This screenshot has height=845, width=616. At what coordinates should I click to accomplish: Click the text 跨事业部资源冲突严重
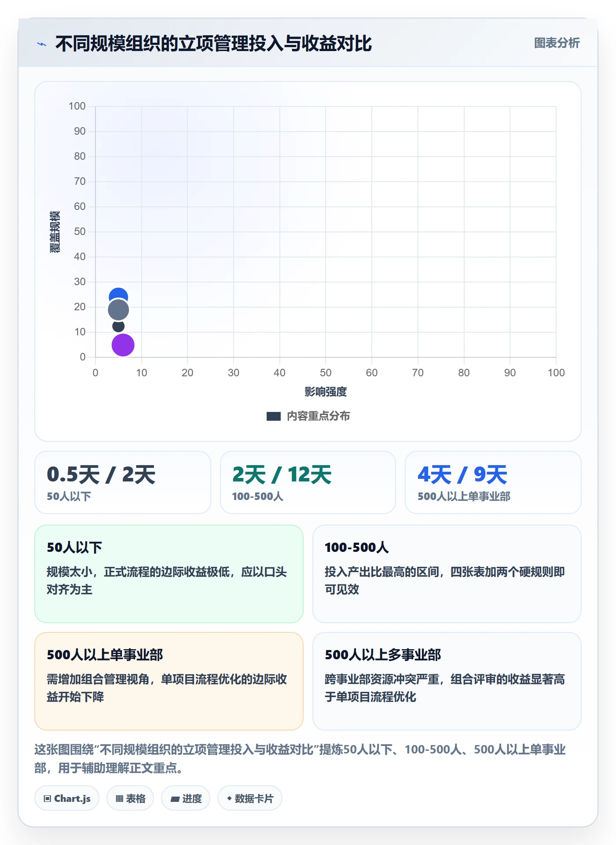(x=382, y=679)
